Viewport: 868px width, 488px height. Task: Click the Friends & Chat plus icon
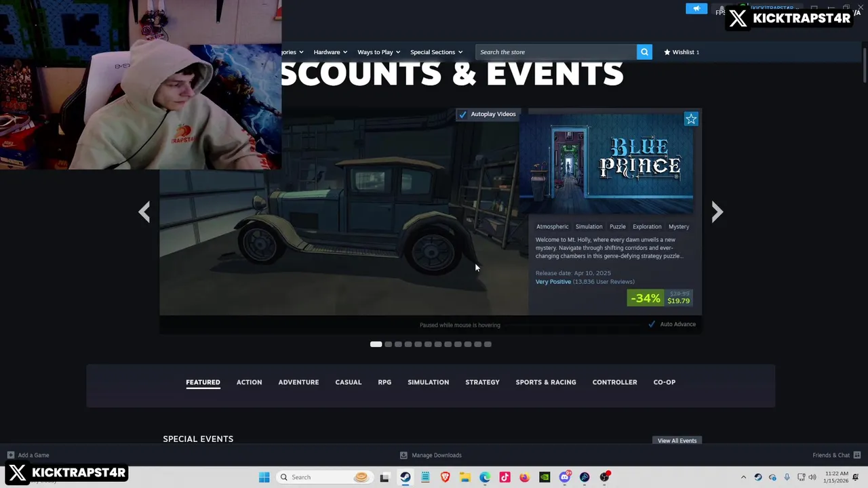(x=857, y=455)
